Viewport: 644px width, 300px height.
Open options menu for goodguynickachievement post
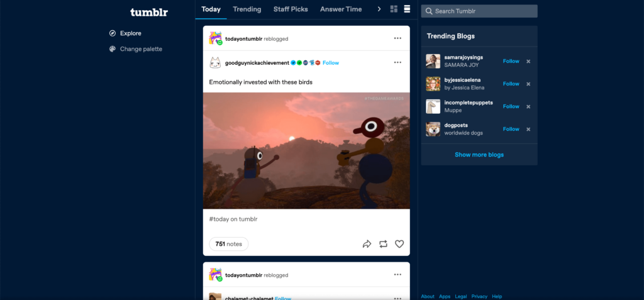point(397,62)
